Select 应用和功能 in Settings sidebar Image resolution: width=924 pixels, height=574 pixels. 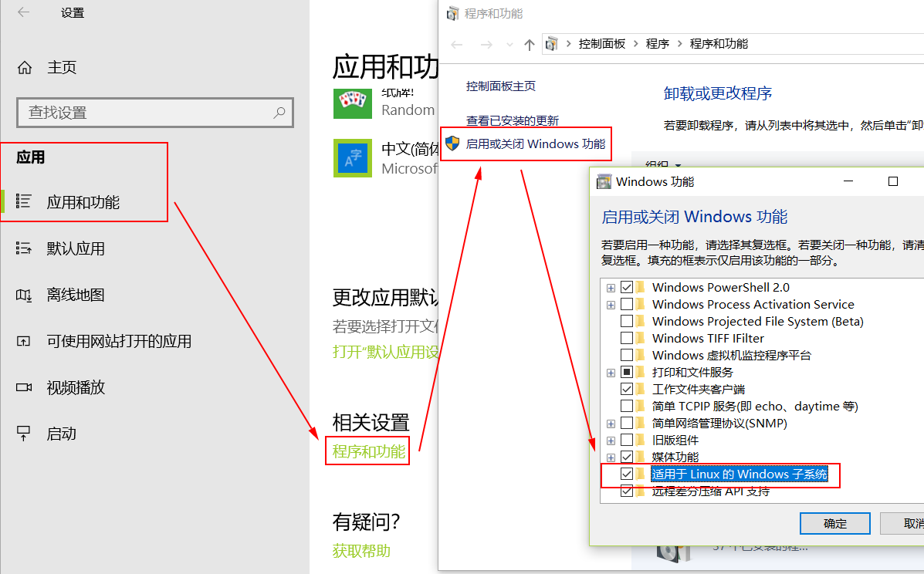[83, 202]
